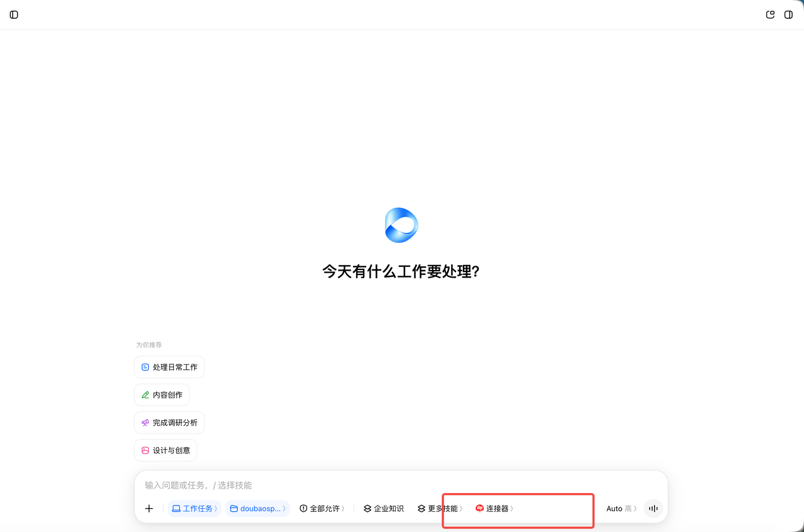Open the right side panel icon
This screenshot has height=532, width=804.
pyautogui.click(x=788, y=14)
